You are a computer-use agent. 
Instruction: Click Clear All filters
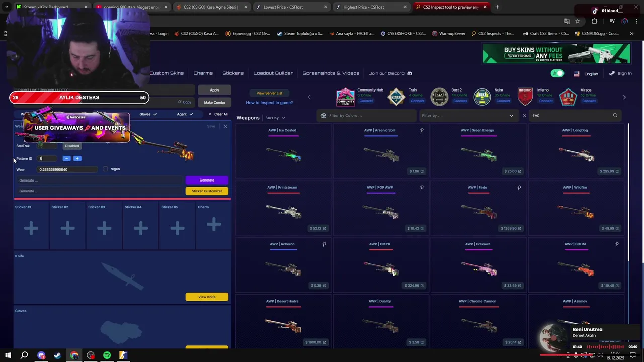tap(218, 114)
